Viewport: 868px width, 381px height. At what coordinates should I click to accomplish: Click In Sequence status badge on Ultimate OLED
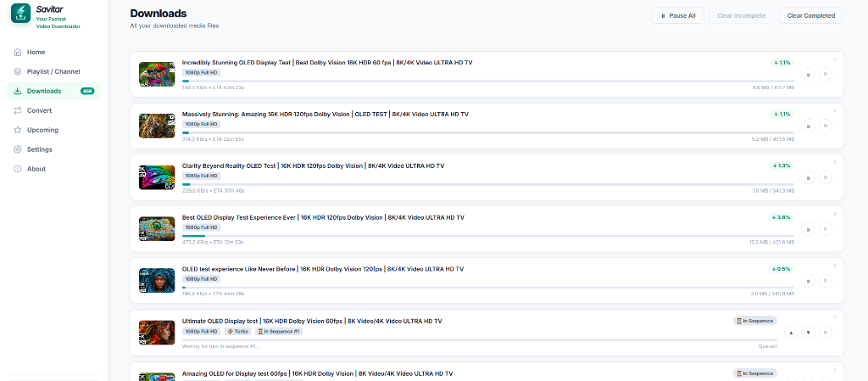(x=755, y=321)
